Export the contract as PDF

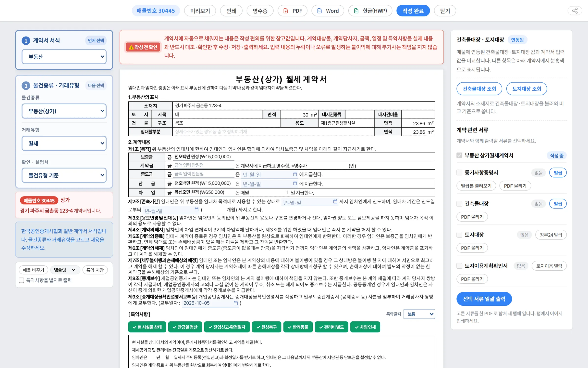pos(293,11)
